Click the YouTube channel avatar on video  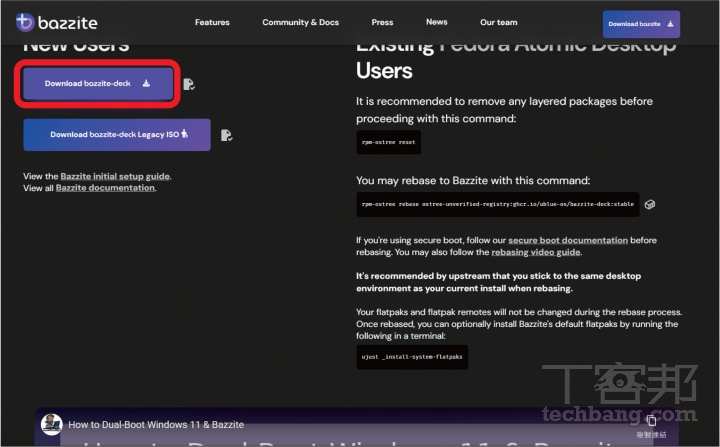(51, 424)
